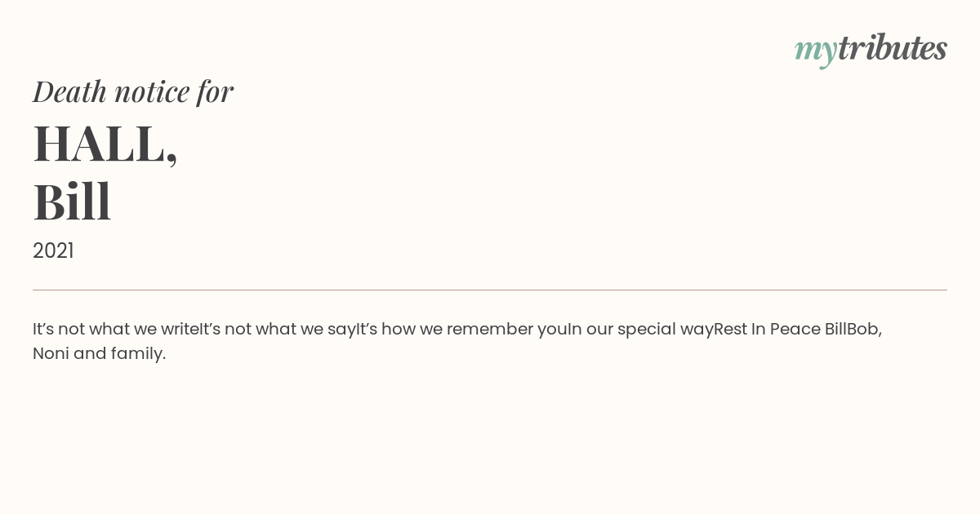The width and height of the screenshot is (980, 514).
Task: Click the word "Death" in the heading
Action: click(x=70, y=91)
